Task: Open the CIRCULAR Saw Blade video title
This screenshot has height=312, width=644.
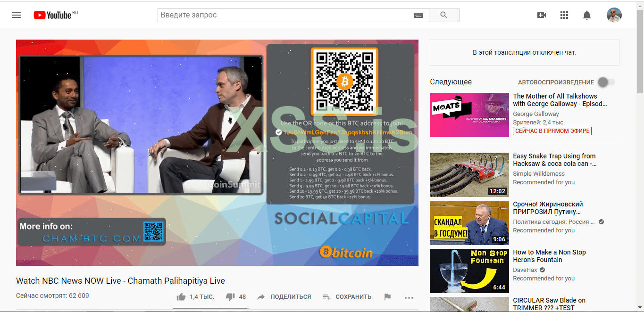Action: coord(549,304)
